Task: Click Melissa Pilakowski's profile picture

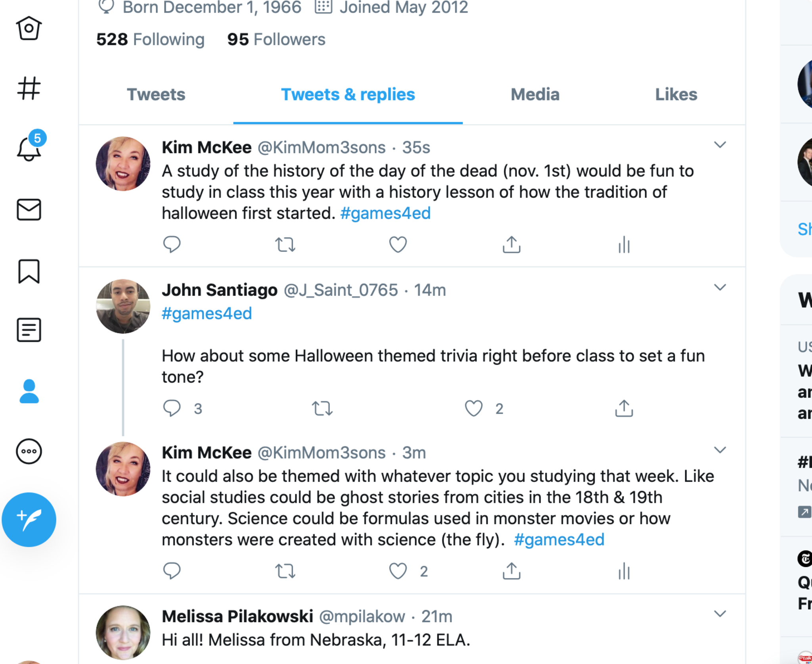Action: coord(123,632)
